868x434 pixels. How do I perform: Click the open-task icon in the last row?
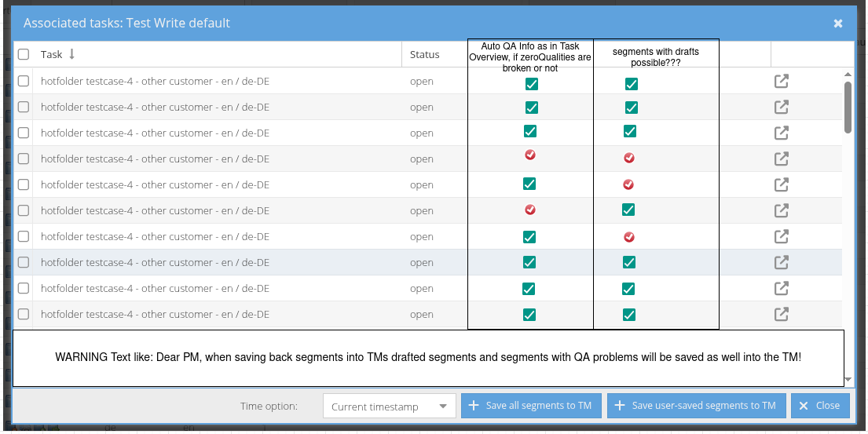[x=781, y=315]
